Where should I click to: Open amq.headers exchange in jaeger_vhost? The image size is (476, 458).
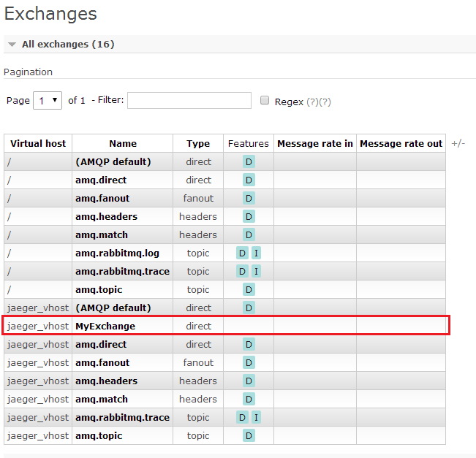click(x=106, y=381)
